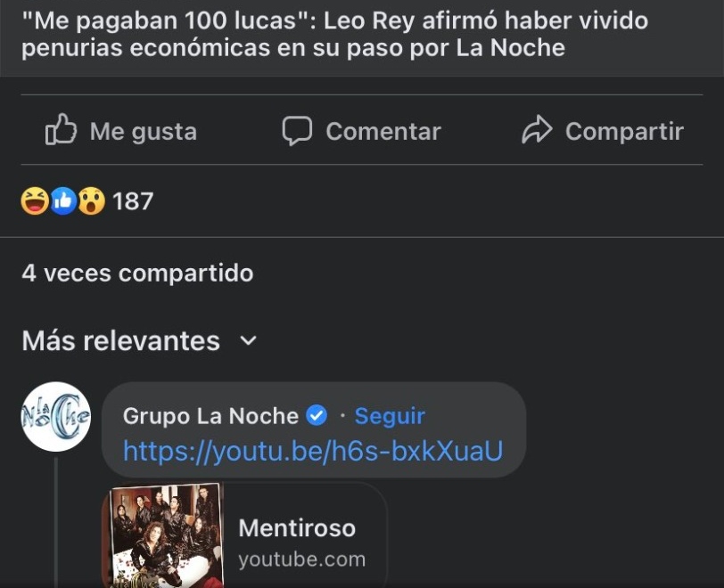This screenshot has width=724, height=588.
Task: Show the 4 veces compartido list
Action: [x=137, y=273]
